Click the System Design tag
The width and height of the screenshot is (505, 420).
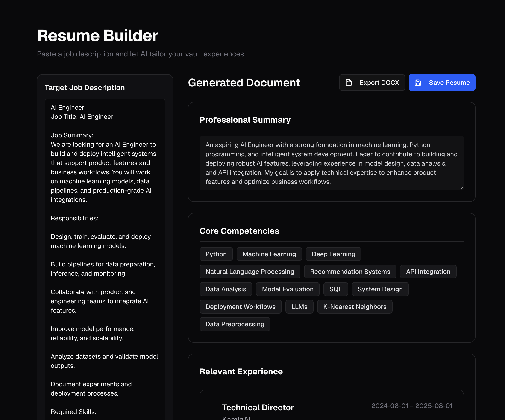380,289
